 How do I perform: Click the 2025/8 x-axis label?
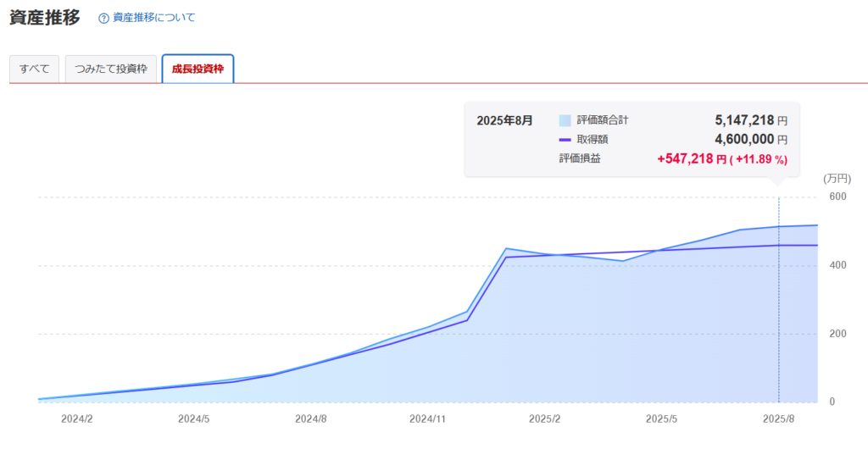coord(778,419)
